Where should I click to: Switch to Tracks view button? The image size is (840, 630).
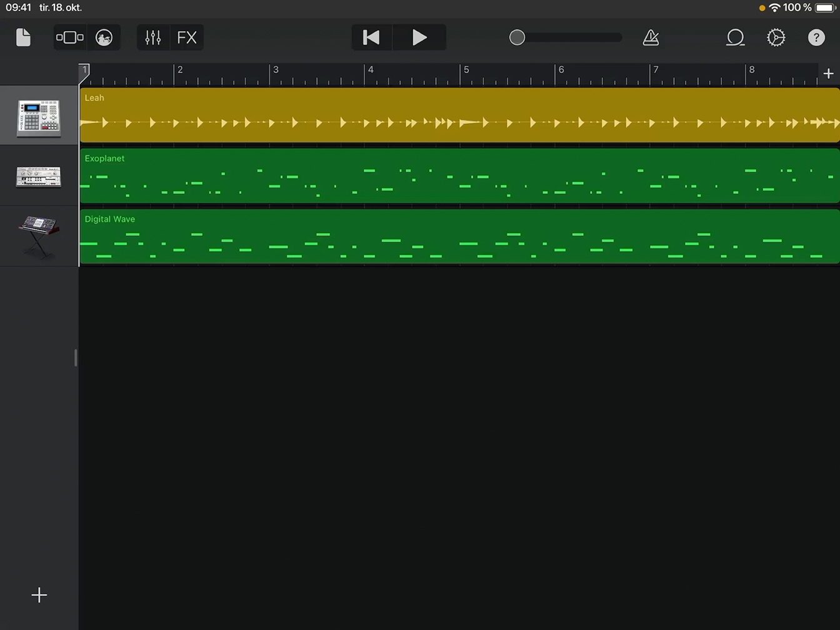point(69,37)
